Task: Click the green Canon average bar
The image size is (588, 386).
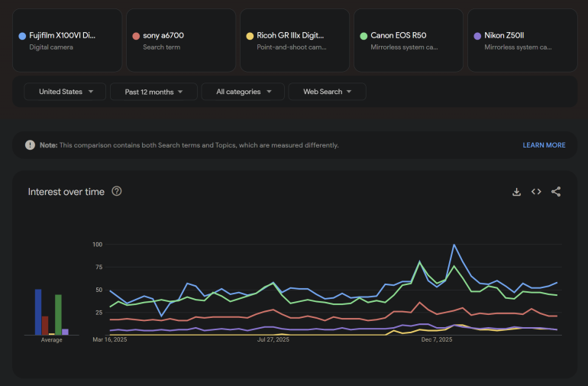Action: 58,315
